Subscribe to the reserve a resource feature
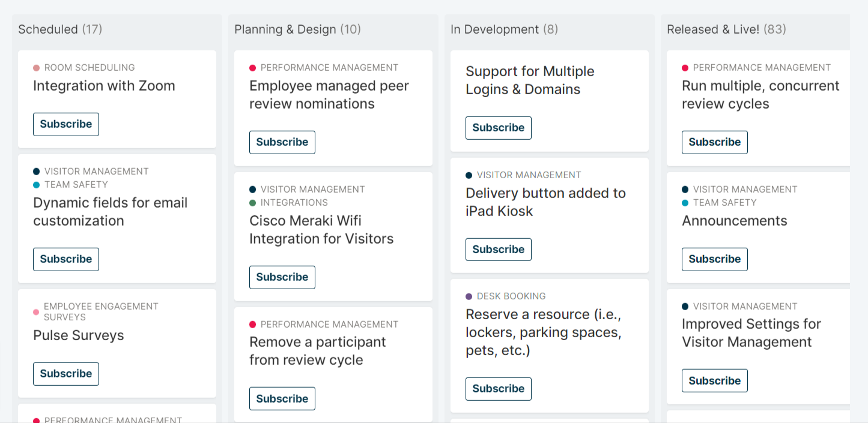The width and height of the screenshot is (868, 423). coord(499,388)
